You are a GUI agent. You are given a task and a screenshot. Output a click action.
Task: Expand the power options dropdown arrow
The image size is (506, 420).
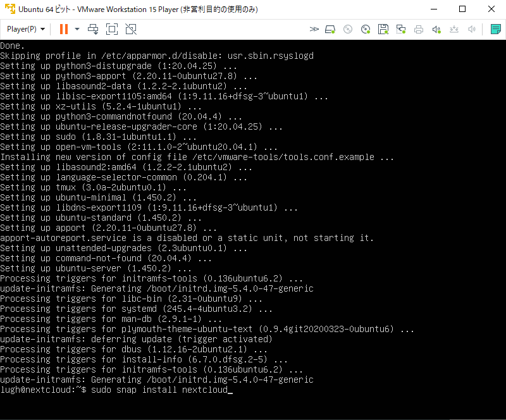[77, 29]
